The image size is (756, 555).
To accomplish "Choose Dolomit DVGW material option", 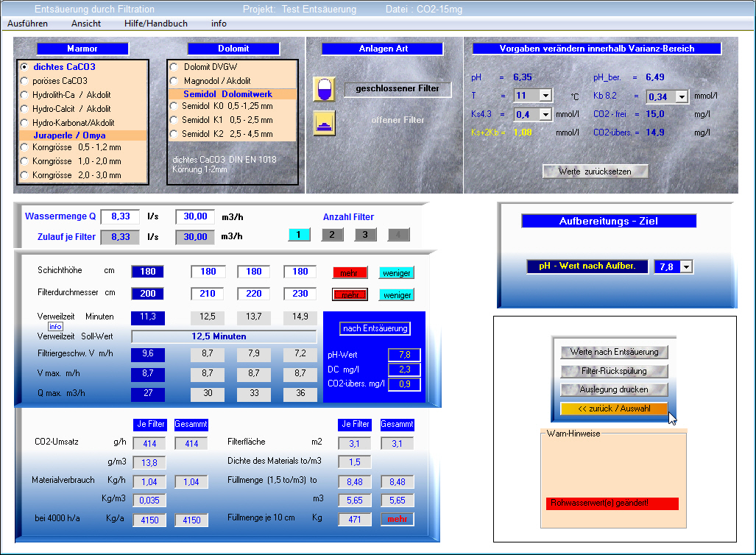I will (174, 67).
